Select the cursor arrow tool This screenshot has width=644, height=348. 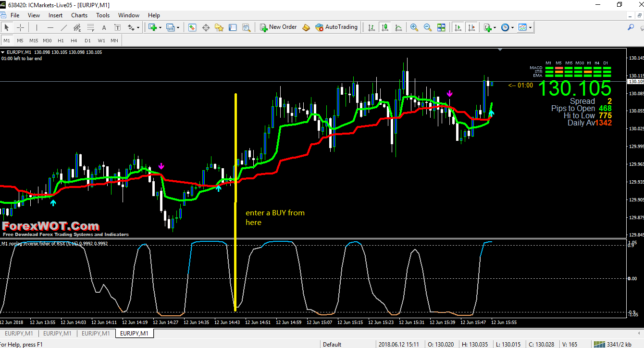click(7, 27)
